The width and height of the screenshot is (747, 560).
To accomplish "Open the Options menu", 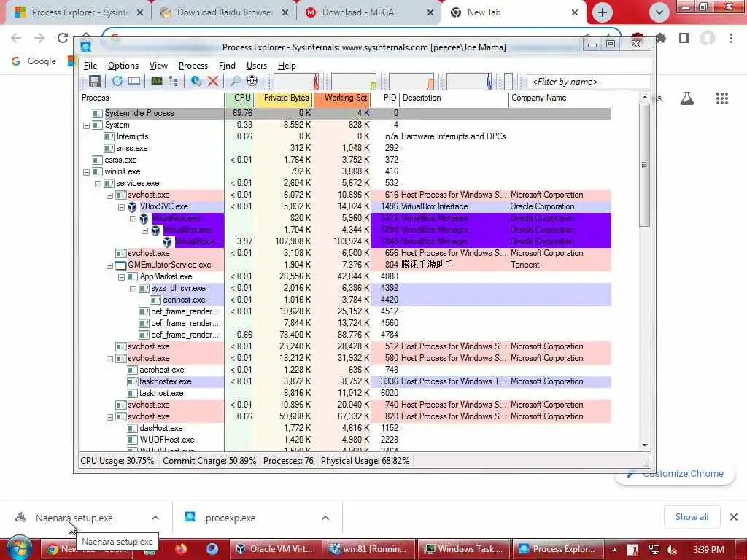I will [123, 66].
